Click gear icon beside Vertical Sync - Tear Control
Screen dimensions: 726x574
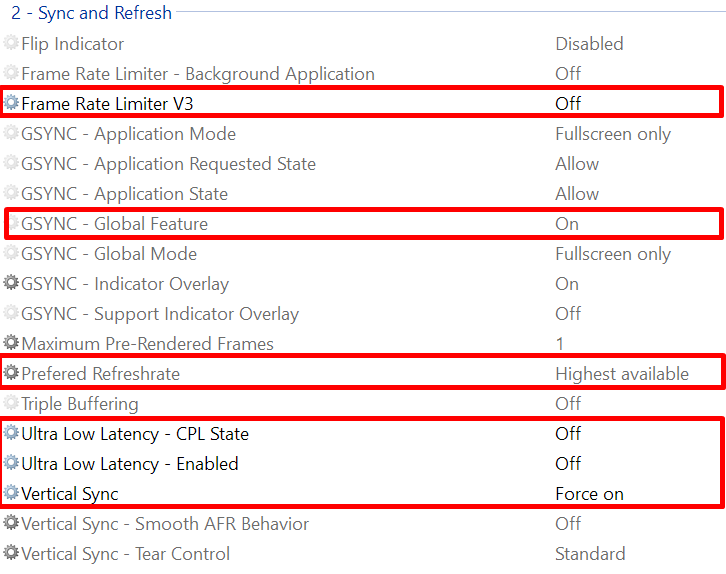coord(11,553)
